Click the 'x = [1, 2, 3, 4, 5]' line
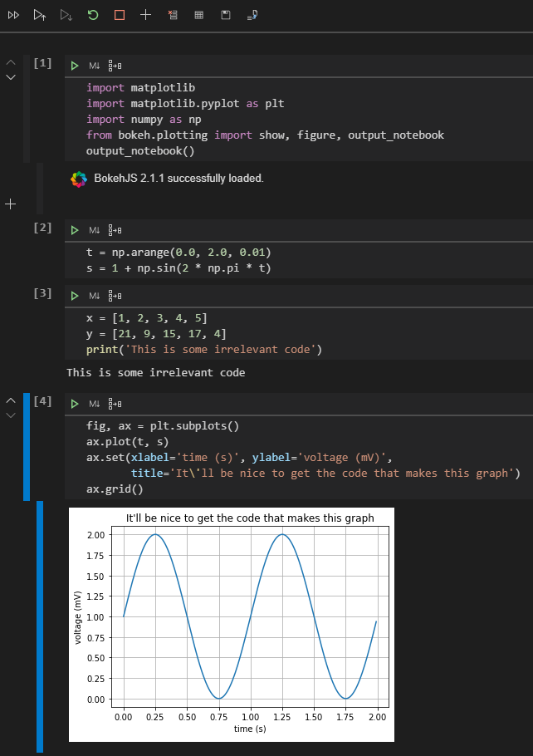 146,317
